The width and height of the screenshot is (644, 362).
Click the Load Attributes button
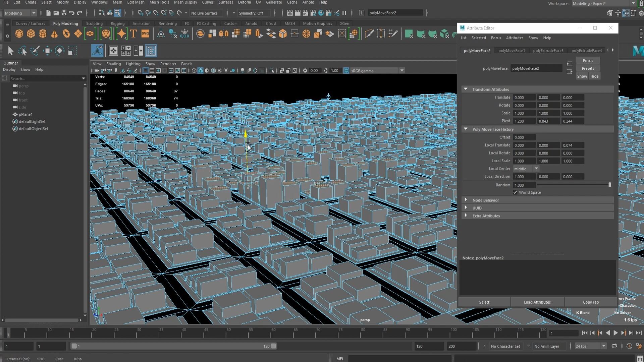click(537, 302)
